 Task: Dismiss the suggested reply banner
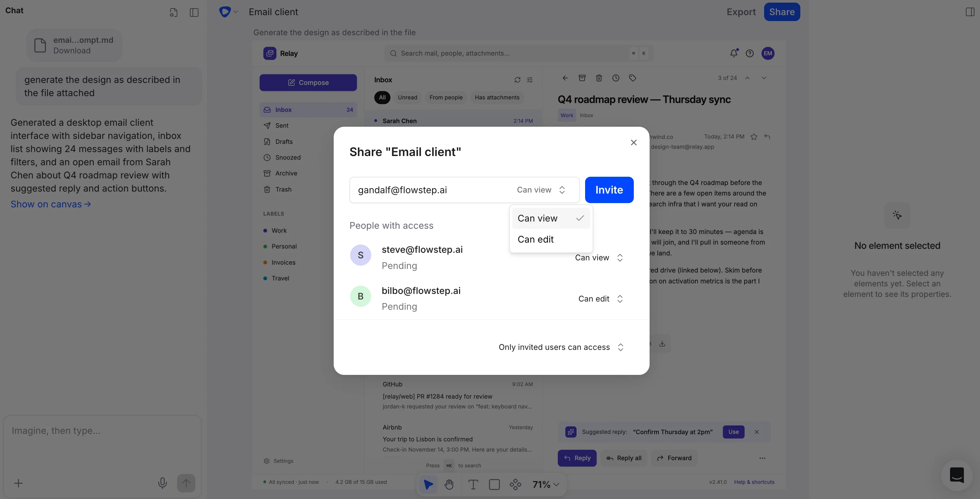tap(757, 432)
